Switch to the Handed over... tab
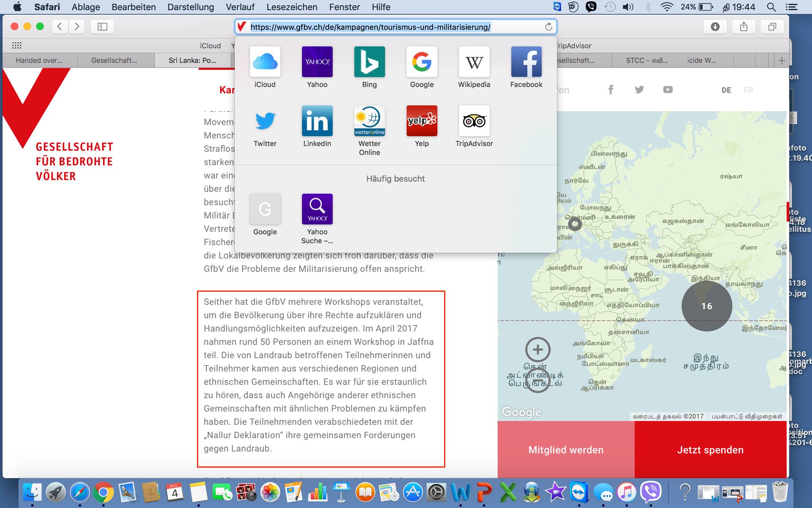The width and height of the screenshot is (812, 508). 39,61
